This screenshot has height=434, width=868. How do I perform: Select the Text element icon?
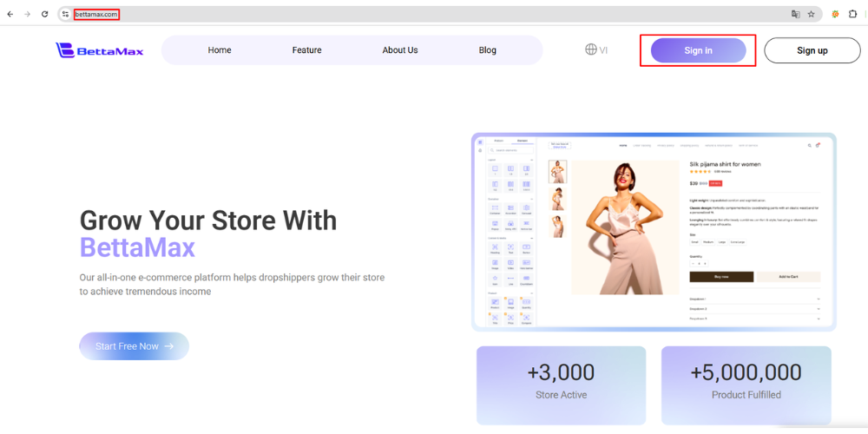pos(510,248)
